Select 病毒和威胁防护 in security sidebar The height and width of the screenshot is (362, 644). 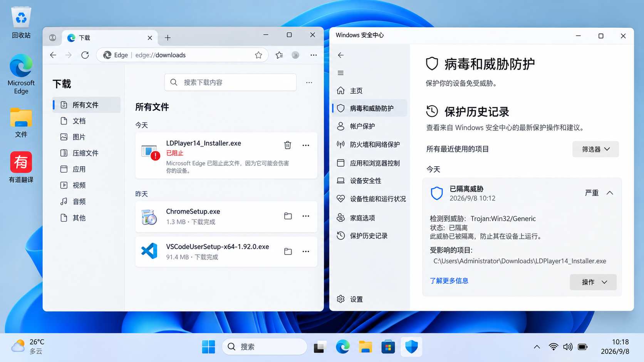[x=369, y=108]
